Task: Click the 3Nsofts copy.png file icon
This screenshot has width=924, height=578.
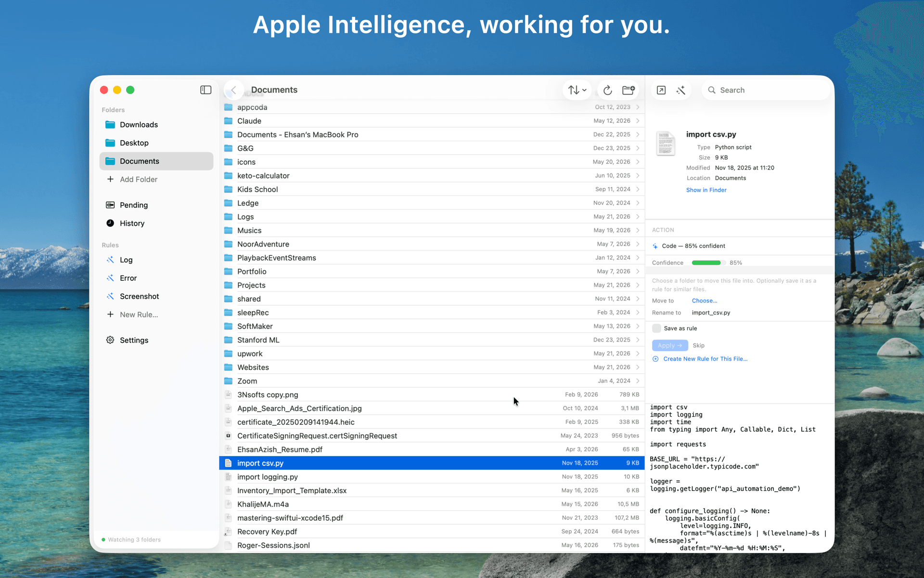Action: pyautogui.click(x=229, y=395)
